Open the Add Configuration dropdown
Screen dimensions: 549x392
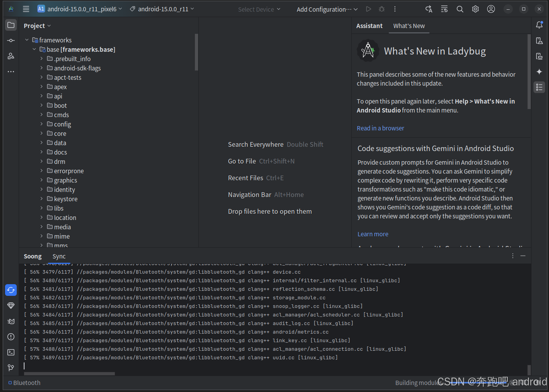[327, 9]
